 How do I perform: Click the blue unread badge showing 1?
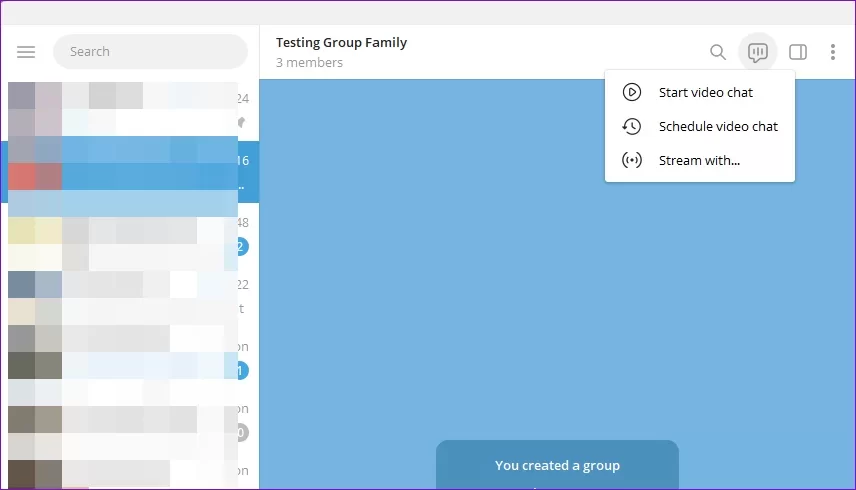tap(240, 371)
